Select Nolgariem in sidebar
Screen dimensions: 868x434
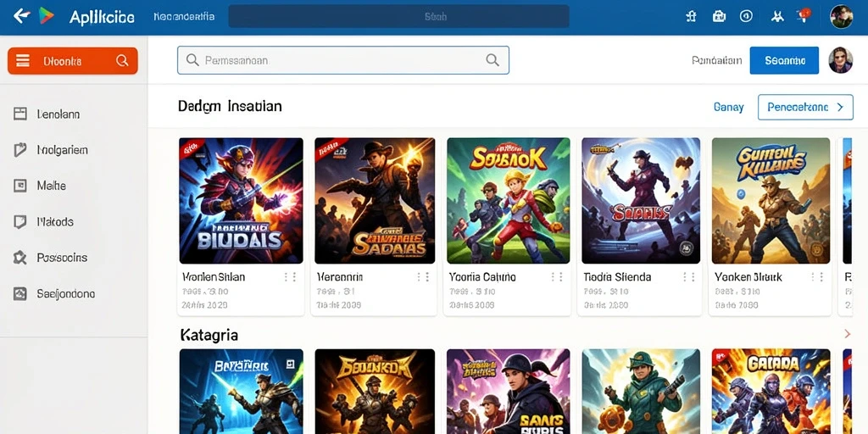(x=62, y=149)
